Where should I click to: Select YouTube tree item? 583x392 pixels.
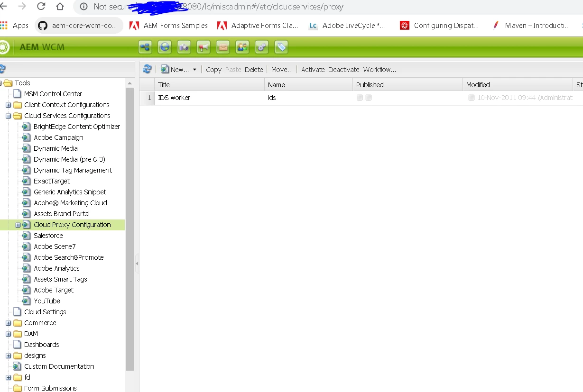coord(47,301)
